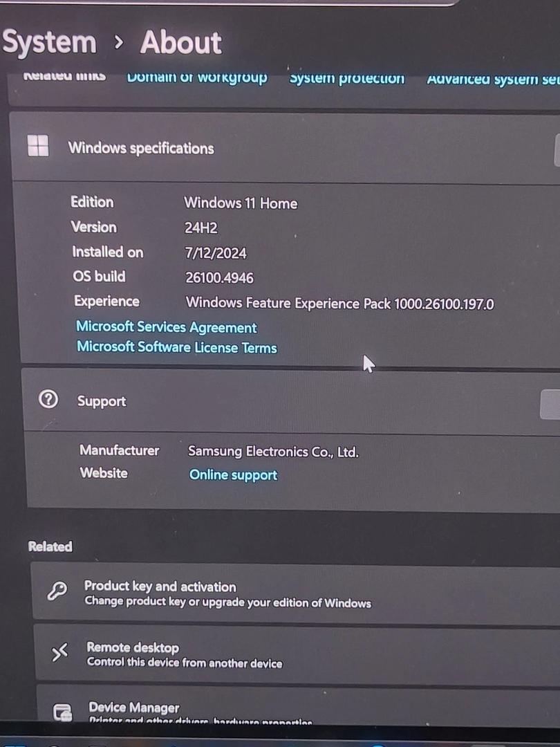Open Product key and activation settings
The height and width of the screenshot is (747, 560).
pyautogui.click(x=296, y=592)
